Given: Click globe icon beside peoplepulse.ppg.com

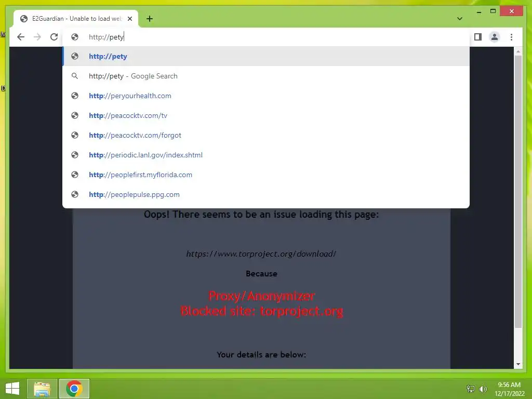Looking at the screenshot, I should tap(75, 194).
